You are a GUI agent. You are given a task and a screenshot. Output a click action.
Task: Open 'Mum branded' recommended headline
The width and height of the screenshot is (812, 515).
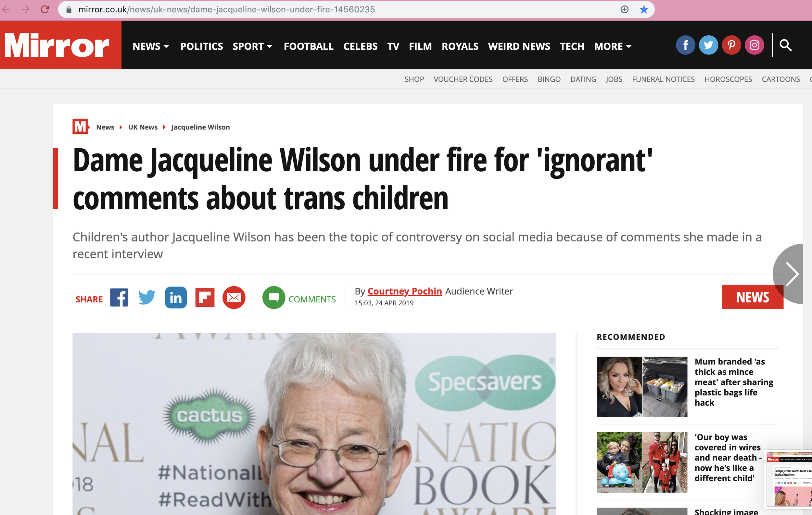click(734, 382)
